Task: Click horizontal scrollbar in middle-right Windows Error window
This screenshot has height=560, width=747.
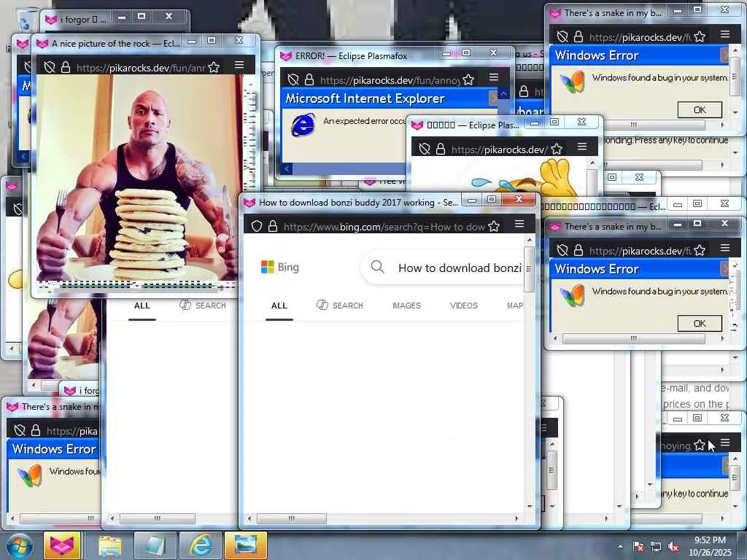Action: click(634, 338)
